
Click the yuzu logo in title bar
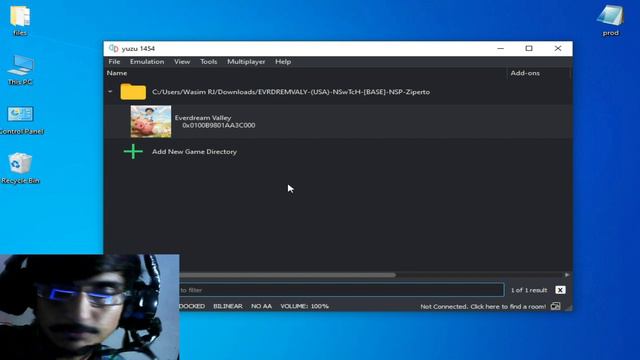113,49
